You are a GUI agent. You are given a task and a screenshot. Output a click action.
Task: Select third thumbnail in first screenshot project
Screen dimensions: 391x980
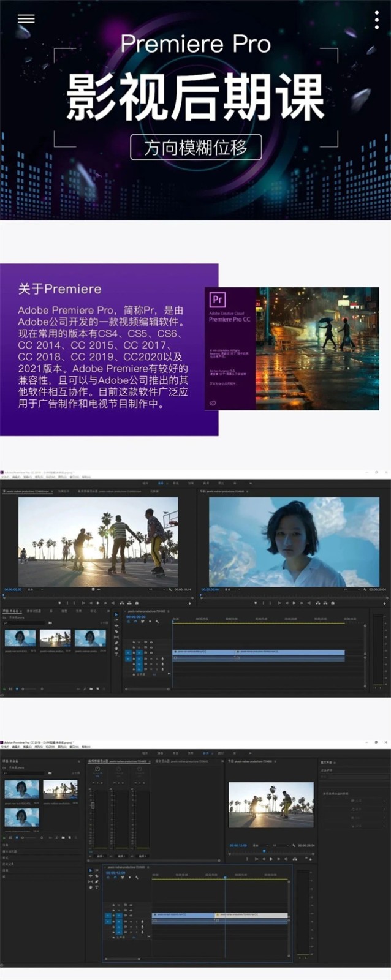pos(90,638)
